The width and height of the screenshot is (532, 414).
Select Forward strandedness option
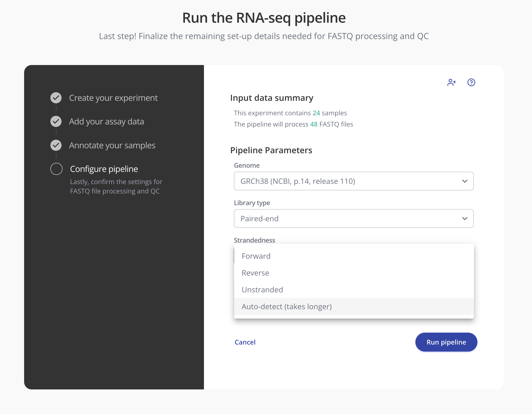(256, 256)
